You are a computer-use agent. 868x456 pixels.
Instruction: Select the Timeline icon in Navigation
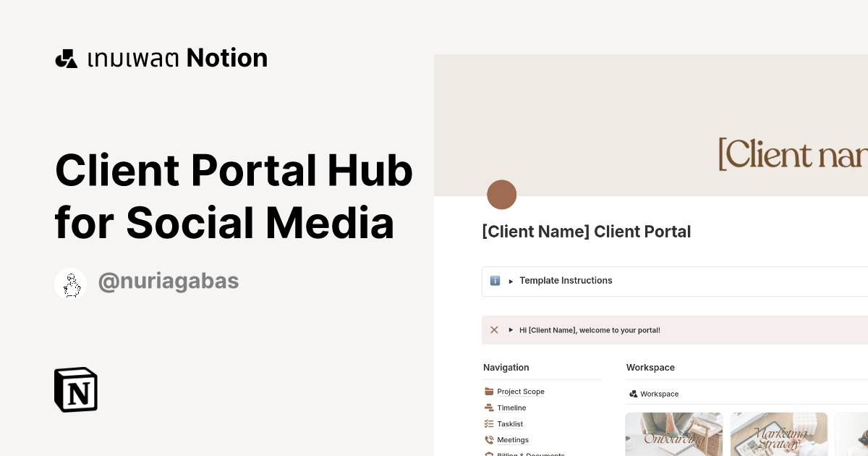point(488,408)
